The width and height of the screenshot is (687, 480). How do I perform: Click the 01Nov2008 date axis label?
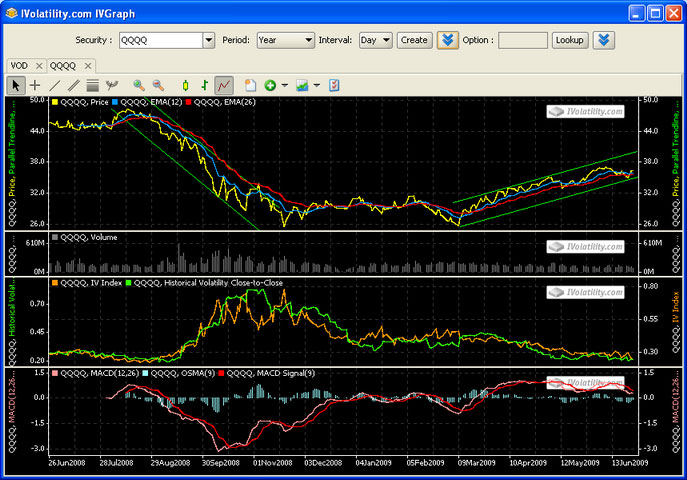(272, 462)
